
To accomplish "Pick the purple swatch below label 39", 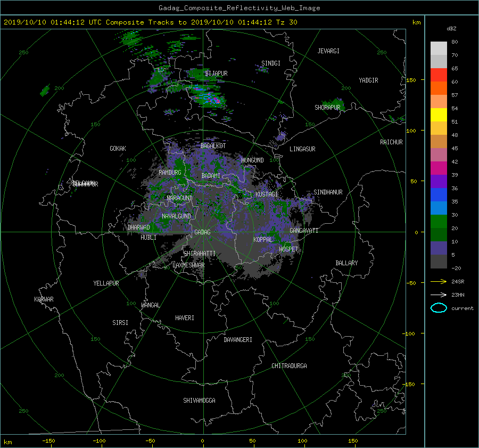I will pyautogui.click(x=439, y=181).
